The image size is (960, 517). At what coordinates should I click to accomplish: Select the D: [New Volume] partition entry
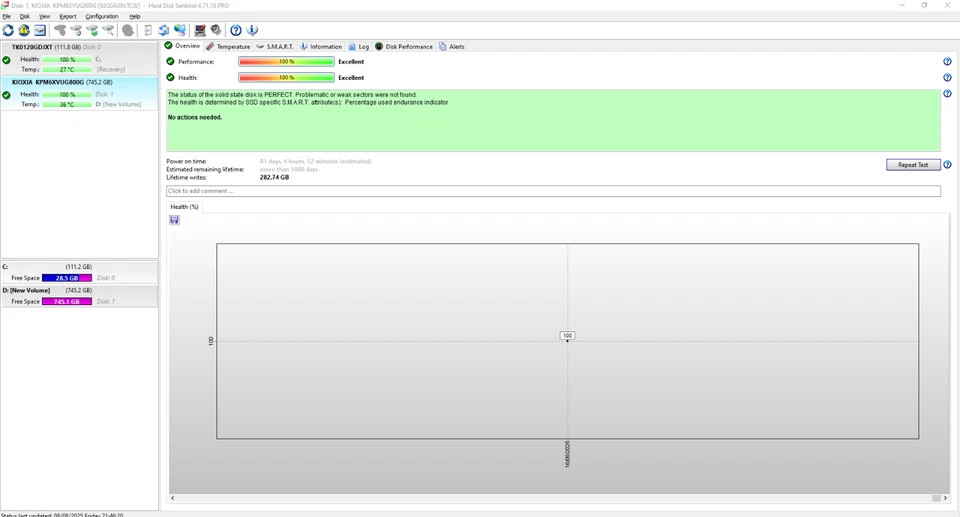tap(79, 296)
